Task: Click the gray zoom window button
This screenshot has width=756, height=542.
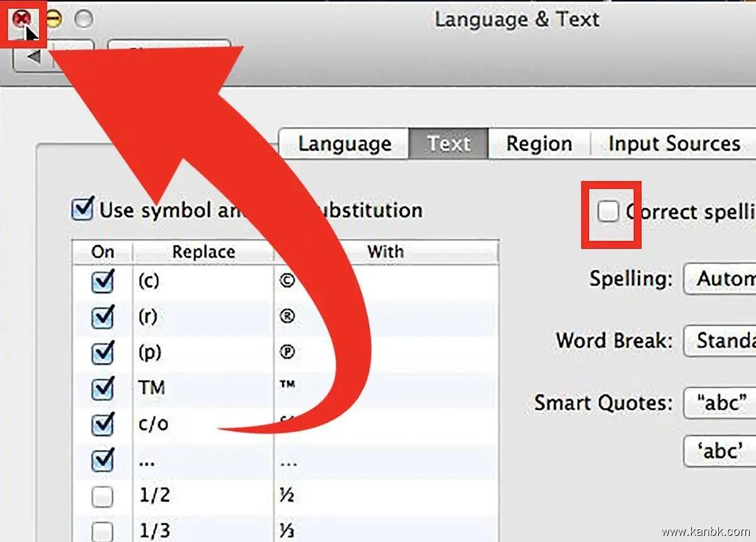Action: pyautogui.click(x=84, y=20)
